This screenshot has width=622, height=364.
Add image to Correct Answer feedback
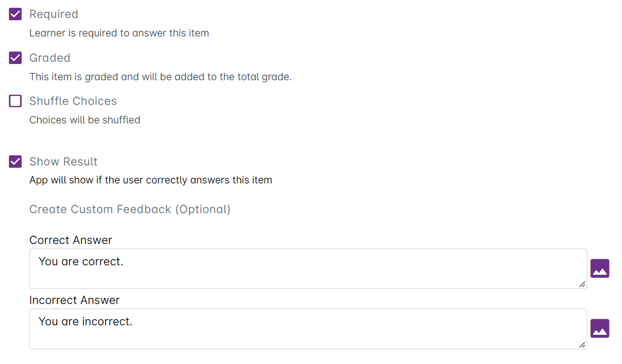[x=600, y=269]
